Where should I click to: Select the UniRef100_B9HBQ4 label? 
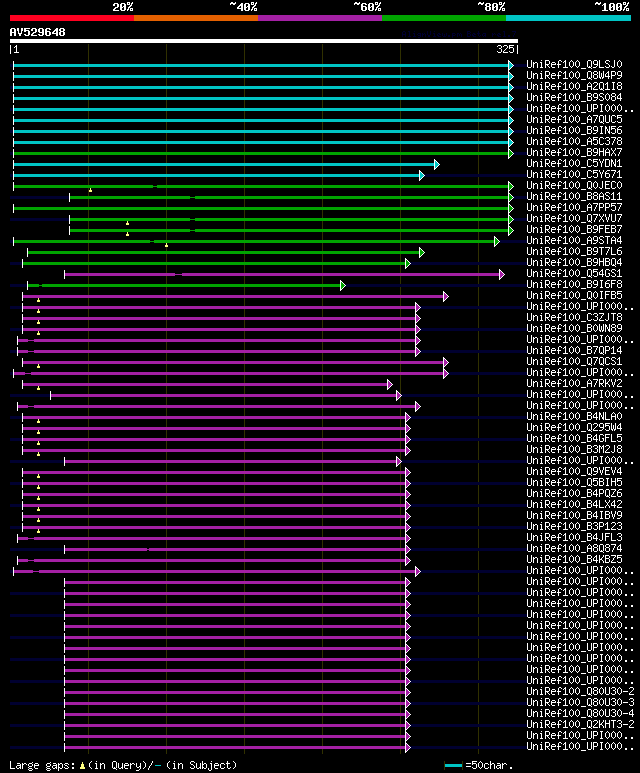click(574, 263)
